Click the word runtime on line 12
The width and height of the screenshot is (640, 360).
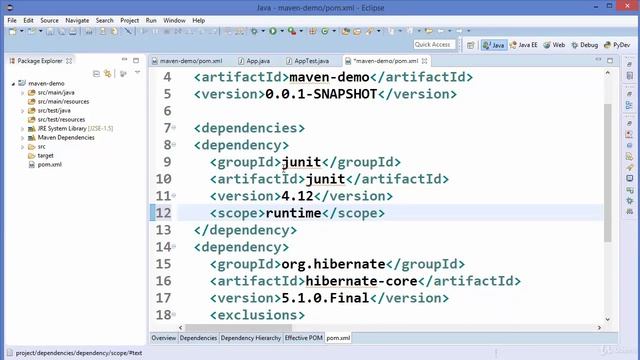(x=293, y=213)
